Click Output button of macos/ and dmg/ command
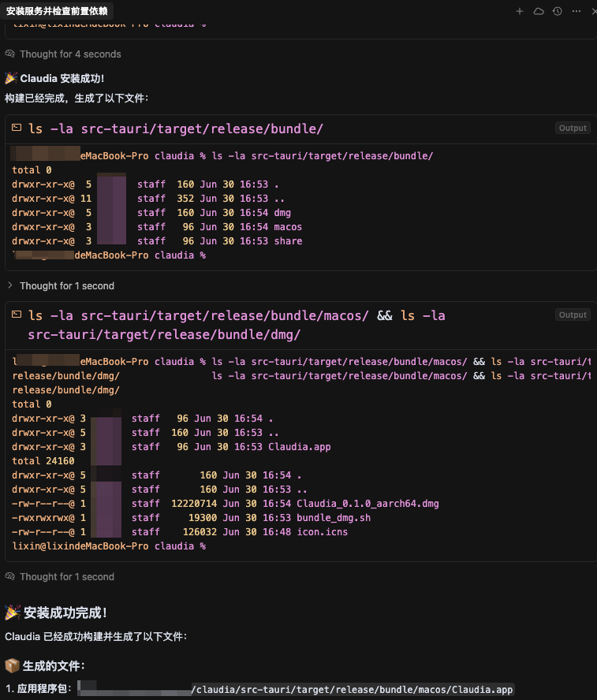The height and width of the screenshot is (700, 597). pos(573,315)
